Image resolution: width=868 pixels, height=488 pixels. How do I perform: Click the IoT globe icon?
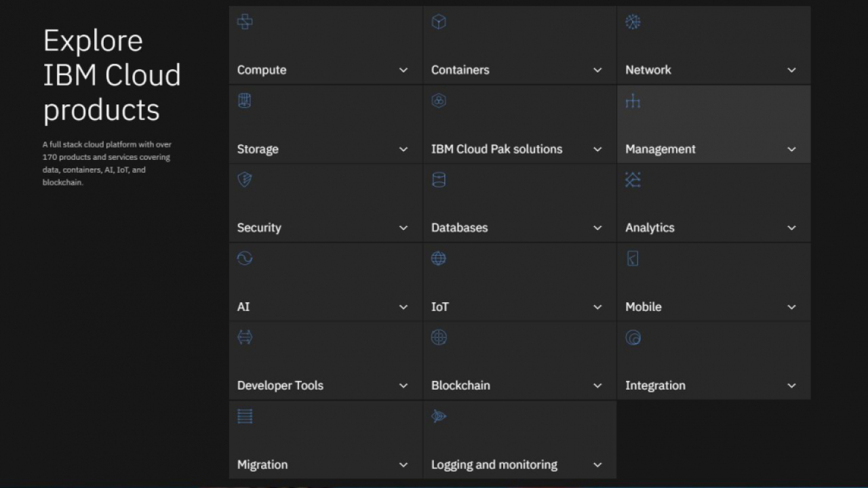pos(439,259)
